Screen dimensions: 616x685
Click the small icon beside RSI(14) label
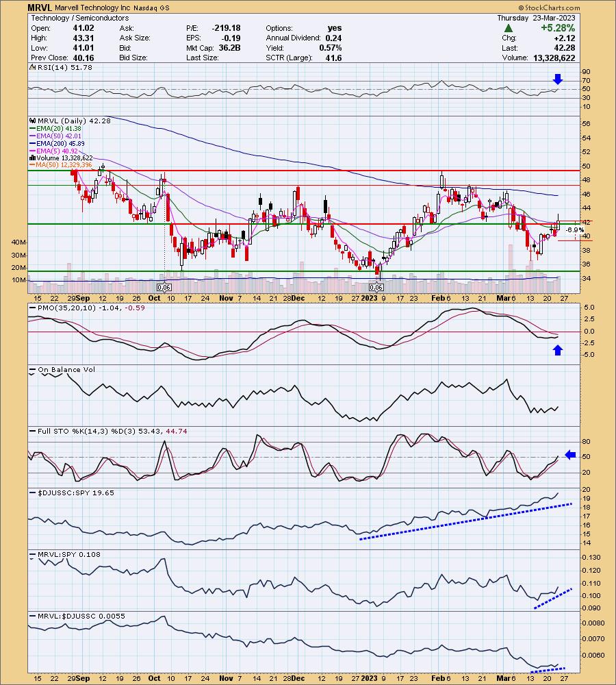(32, 67)
